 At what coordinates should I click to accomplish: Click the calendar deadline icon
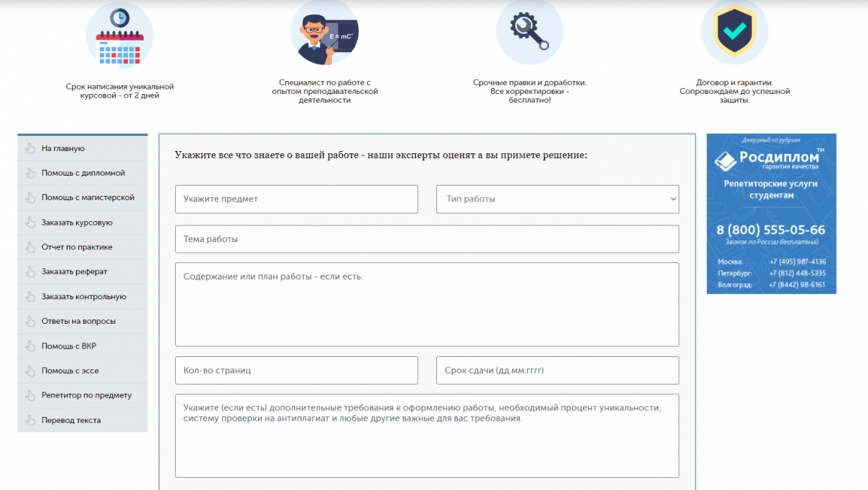119,35
